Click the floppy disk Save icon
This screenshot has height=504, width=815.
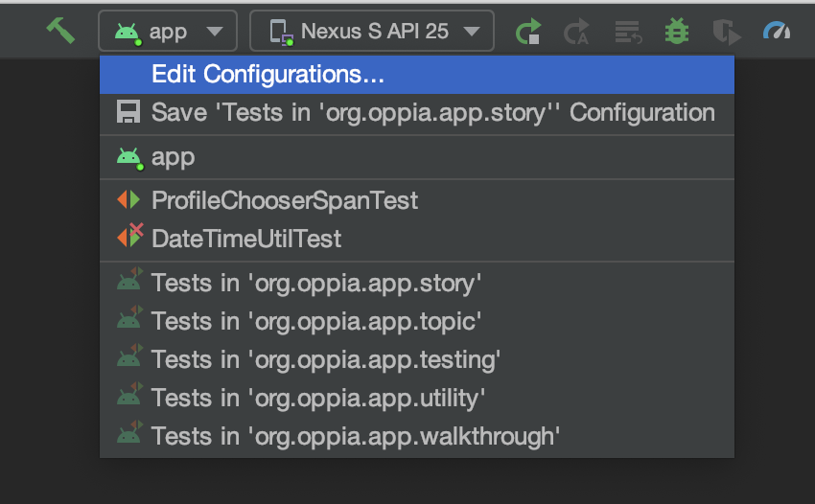pyautogui.click(x=128, y=112)
